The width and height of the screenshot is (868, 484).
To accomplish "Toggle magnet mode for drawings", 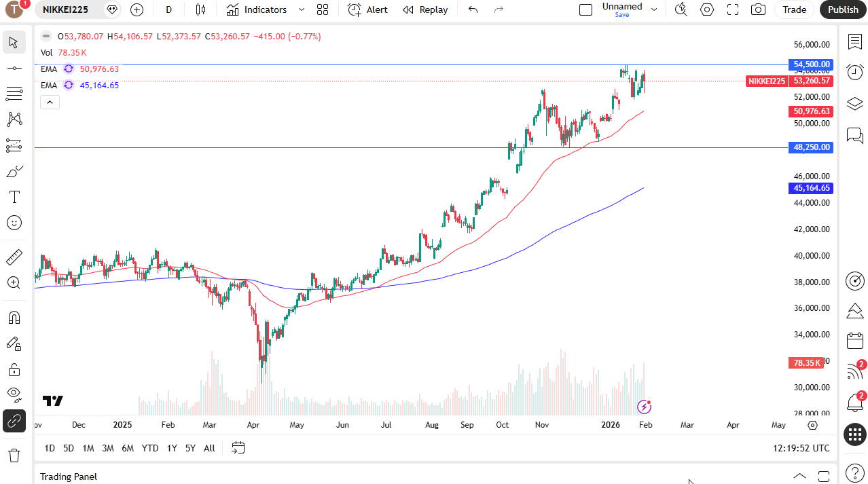I will pos(14,318).
